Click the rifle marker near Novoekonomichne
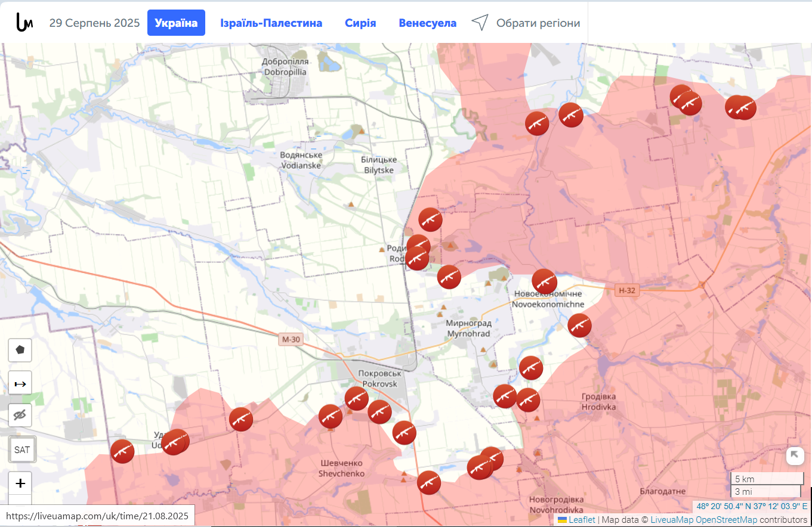Screen dimensions: 812x527 pos(544,281)
